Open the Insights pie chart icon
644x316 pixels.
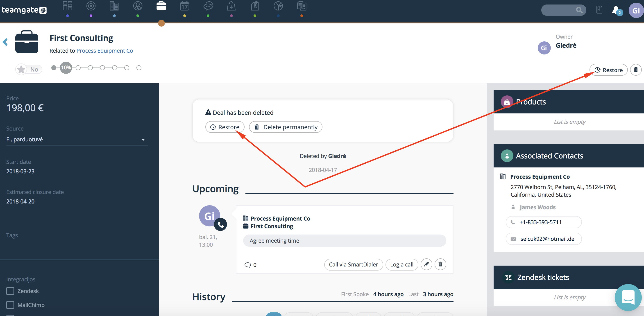tap(278, 6)
